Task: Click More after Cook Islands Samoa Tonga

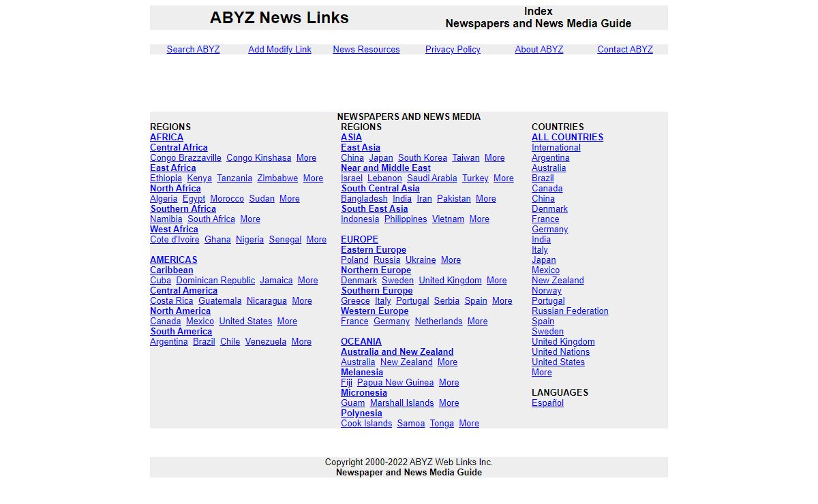Action: pyautogui.click(x=469, y=423)
